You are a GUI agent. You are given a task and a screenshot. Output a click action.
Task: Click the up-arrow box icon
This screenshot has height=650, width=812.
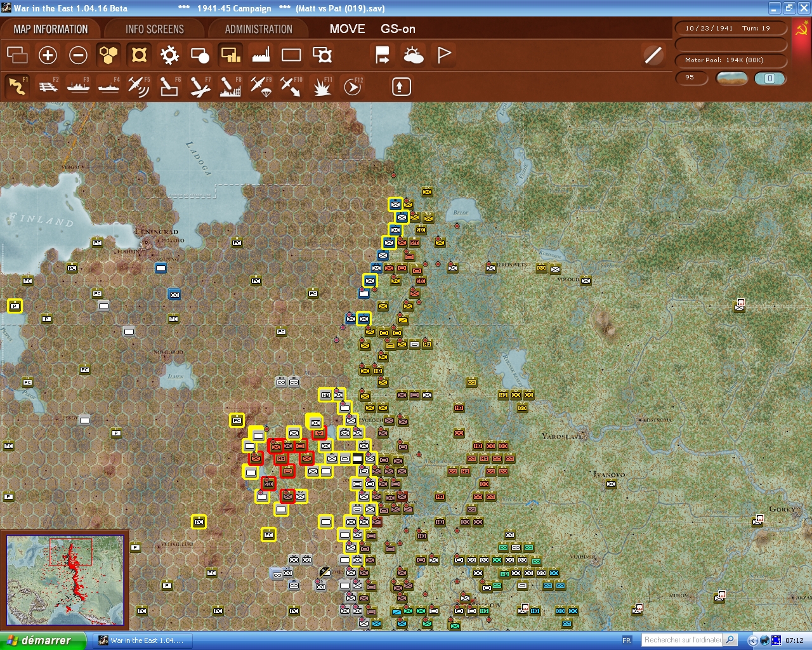[x=401, y=86]
